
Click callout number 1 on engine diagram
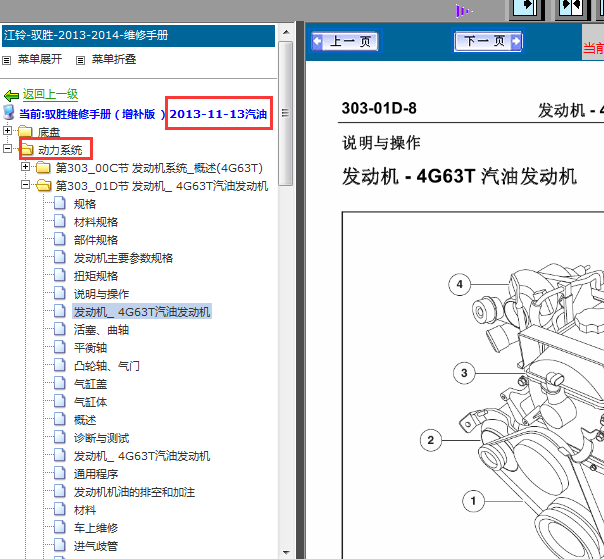[473, 501]
